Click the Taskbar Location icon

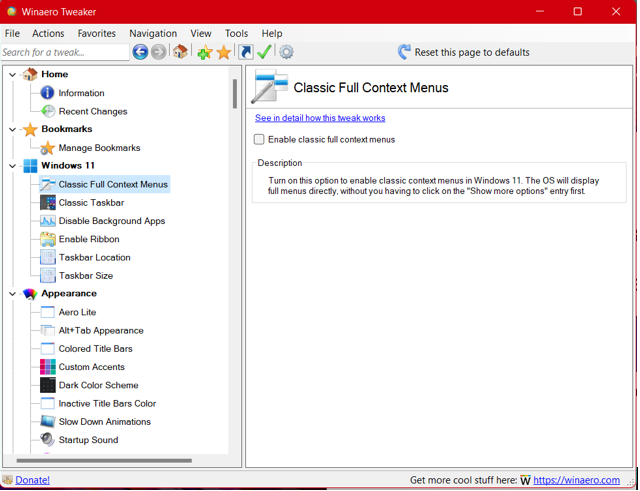pyautogui.click(x=48, y=258)
